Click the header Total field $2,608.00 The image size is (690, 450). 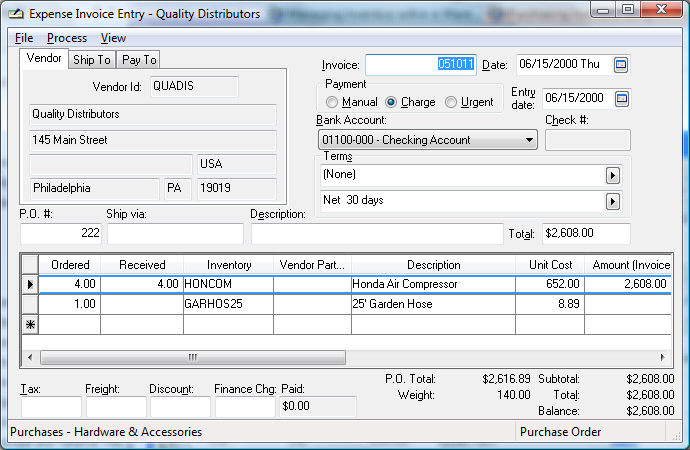[x=586, y=233]
